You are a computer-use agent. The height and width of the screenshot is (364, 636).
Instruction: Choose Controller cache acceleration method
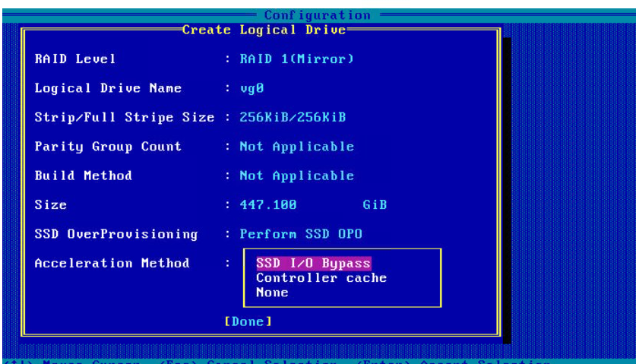coord(321,278)
